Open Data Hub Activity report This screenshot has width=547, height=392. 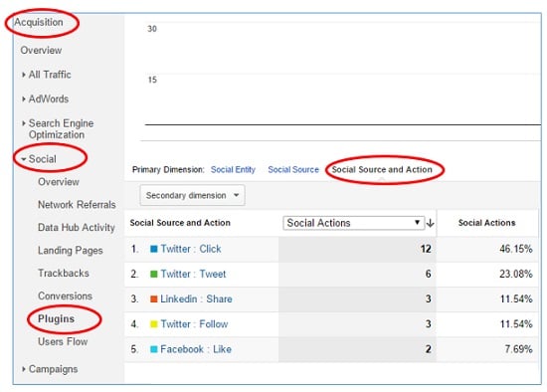76,228
